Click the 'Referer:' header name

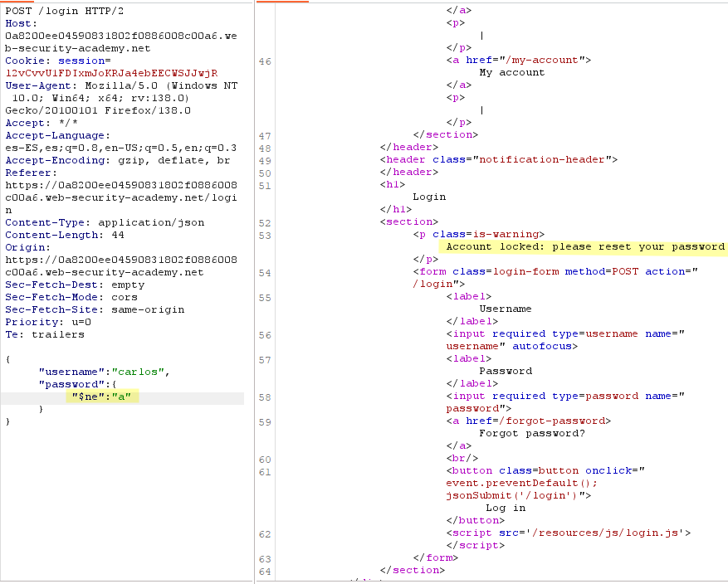31,173
